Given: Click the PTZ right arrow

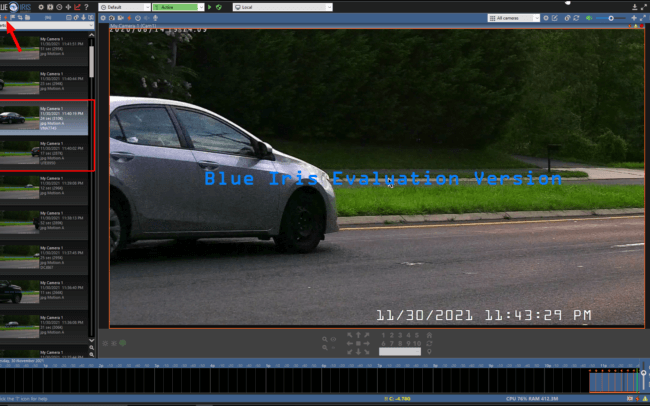Looking at the screenshot, I should [366, 343].
